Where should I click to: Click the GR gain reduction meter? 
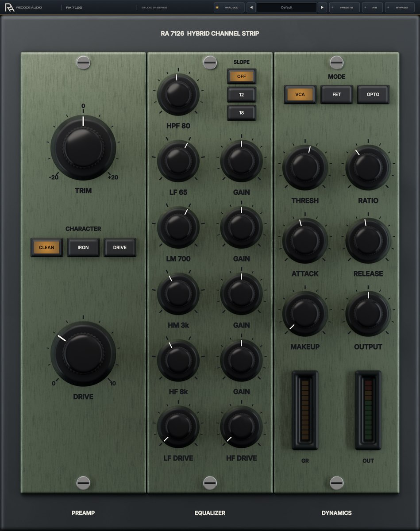coord(305,410)
